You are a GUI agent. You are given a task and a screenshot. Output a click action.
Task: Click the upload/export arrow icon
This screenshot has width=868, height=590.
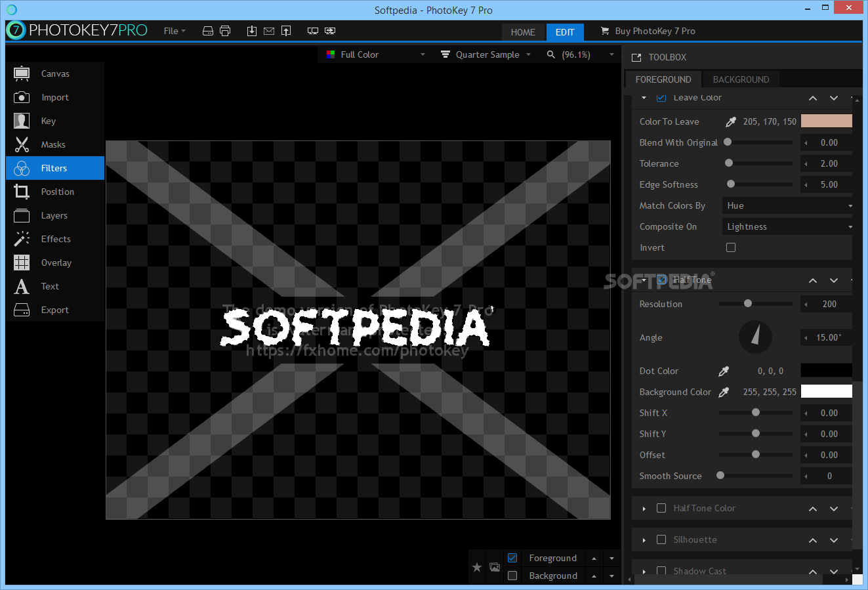pos(286,31)
